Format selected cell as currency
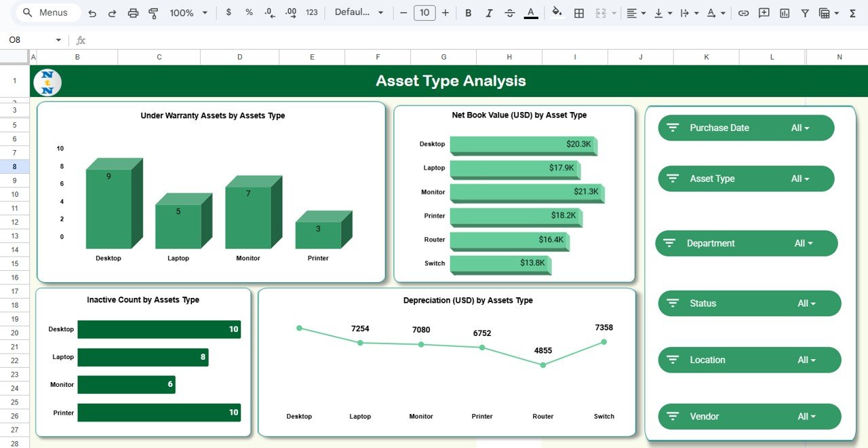 tap(229, 12)
